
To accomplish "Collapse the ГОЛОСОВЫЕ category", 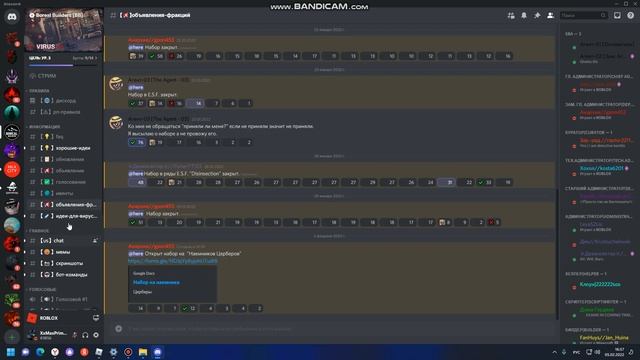I will pyautogui.click(x=42, y=289).
